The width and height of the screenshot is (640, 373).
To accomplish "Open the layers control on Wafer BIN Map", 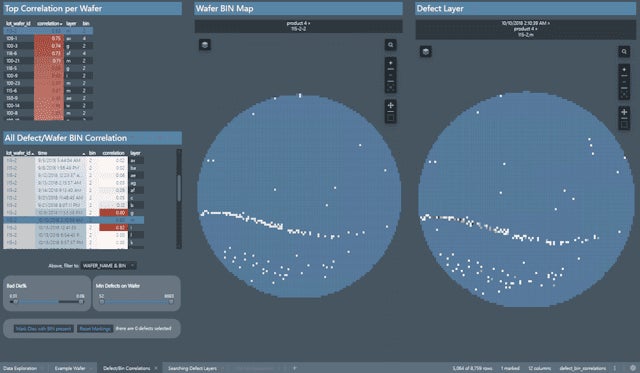I will pyautogui.click(x=205, y=45).
